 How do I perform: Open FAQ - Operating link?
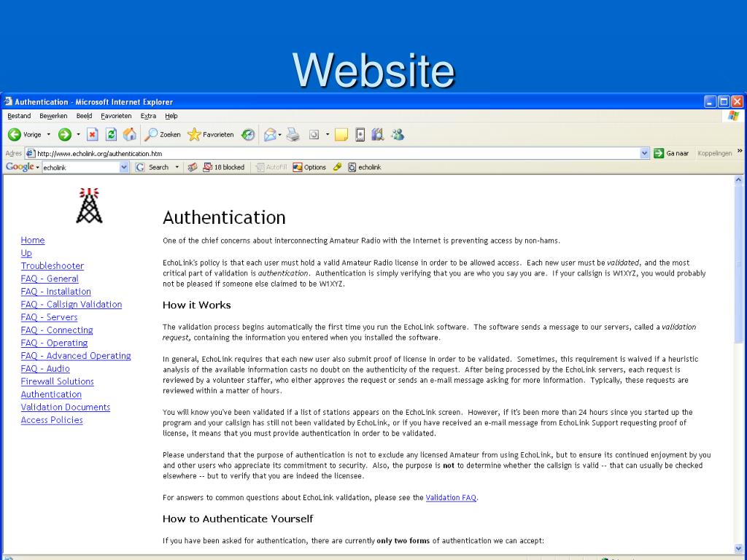[54, 343]
